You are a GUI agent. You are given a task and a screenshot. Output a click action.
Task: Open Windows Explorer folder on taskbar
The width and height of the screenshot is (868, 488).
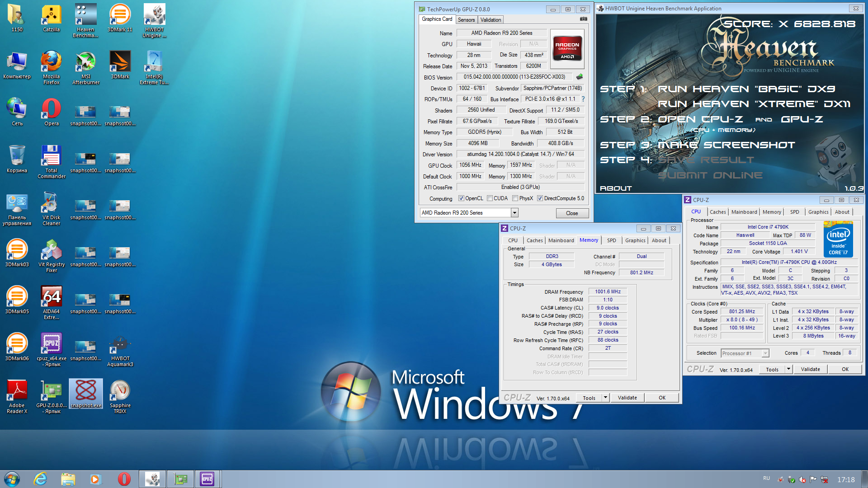pos(68,479)
